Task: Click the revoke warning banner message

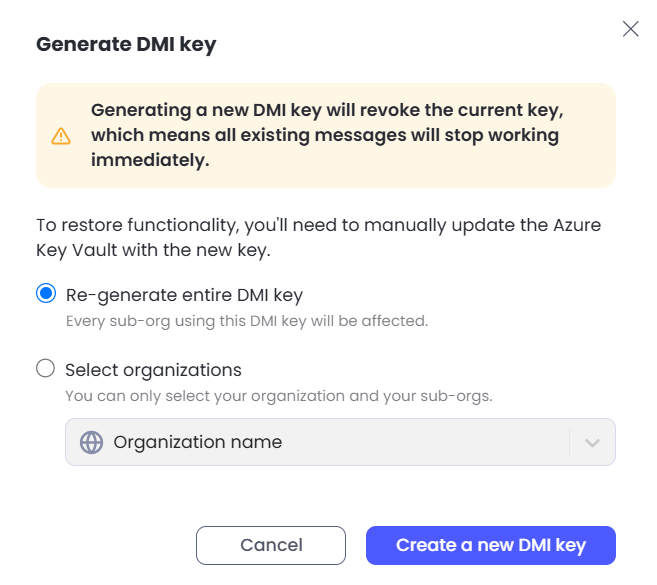Action: [327, 135]
